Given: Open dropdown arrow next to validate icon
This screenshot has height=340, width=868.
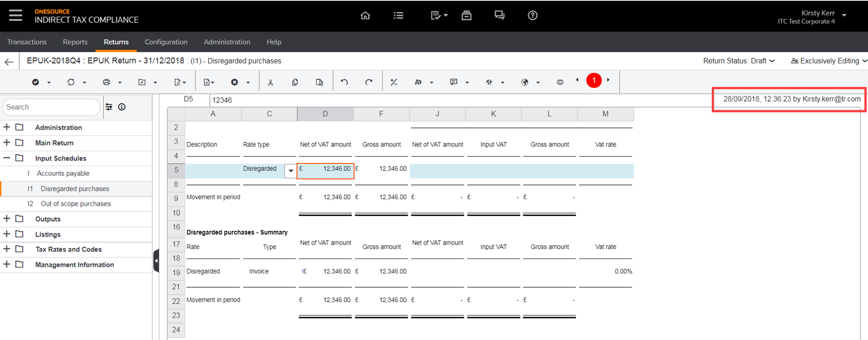Looking at the screenshot, I should pos(49,83).
